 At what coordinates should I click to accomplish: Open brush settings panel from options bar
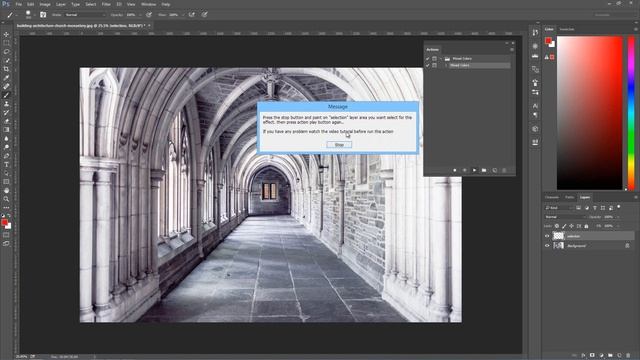pos(43,15)
